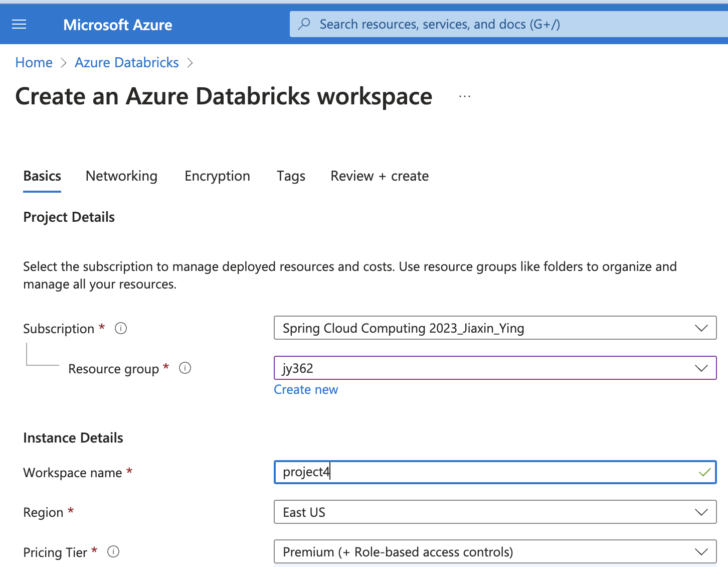This screenshot has height=567, width=728.
Task: Switch to the Networking tab
Action: pyautogui.click(x=121, y=176)
